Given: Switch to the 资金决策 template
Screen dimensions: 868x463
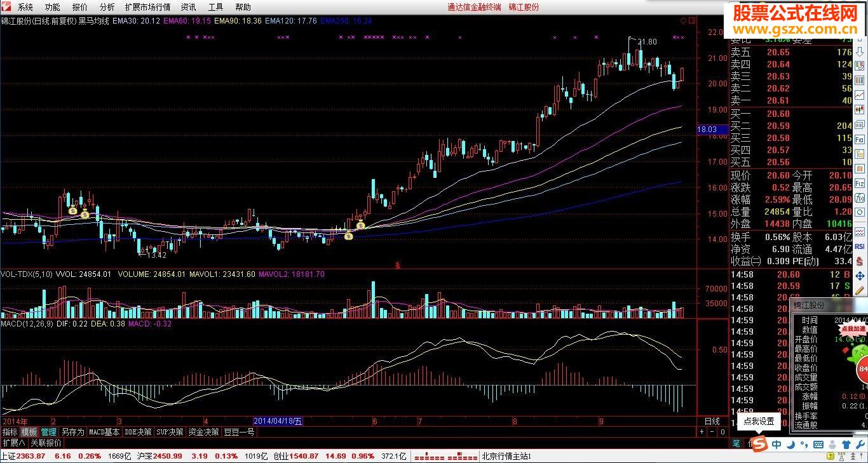Looking at the screenshot, I should tap(203, 432).
